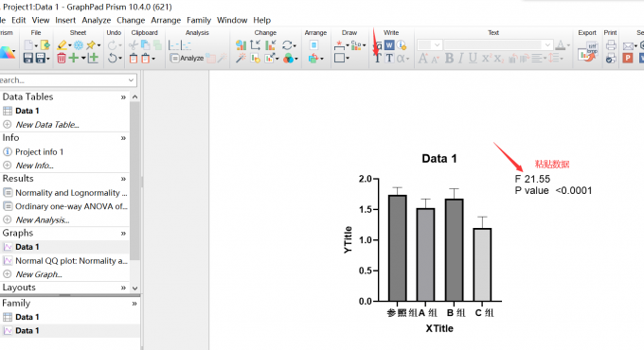Expand the Data Tables section chevron
The width and height of the screenshot is (644, 350).
[123, 97]
